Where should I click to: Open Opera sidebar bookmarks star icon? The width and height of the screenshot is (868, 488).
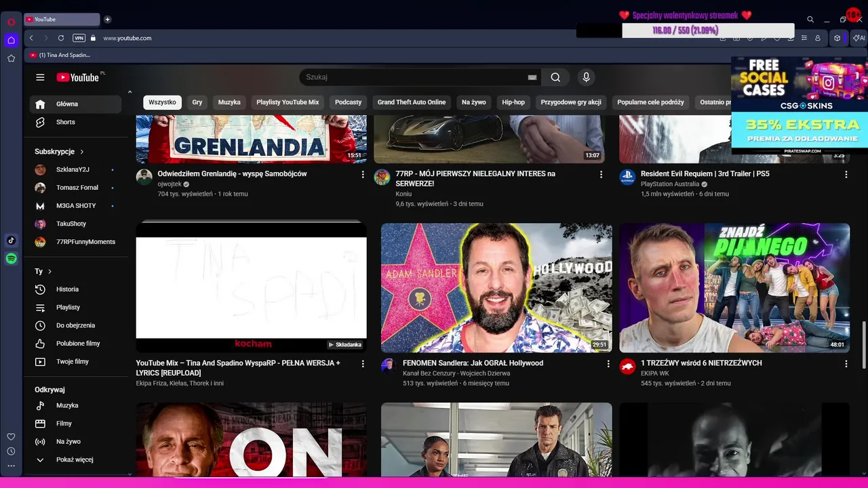(11, 58)
